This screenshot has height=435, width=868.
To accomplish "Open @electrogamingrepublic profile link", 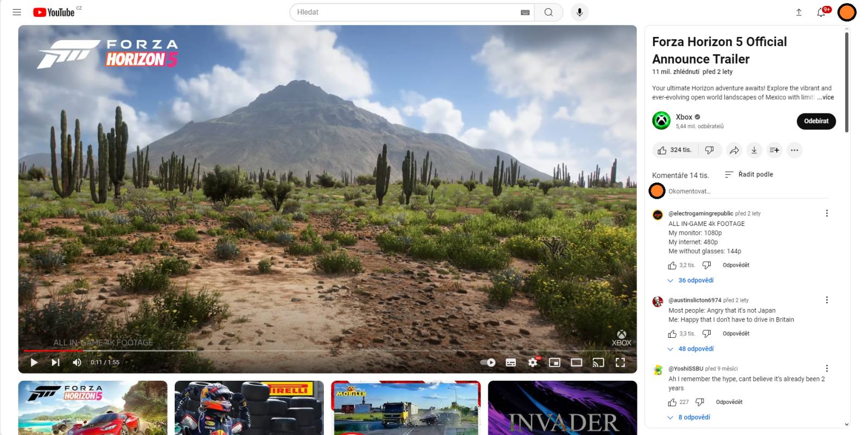I will tap(700, 213).
